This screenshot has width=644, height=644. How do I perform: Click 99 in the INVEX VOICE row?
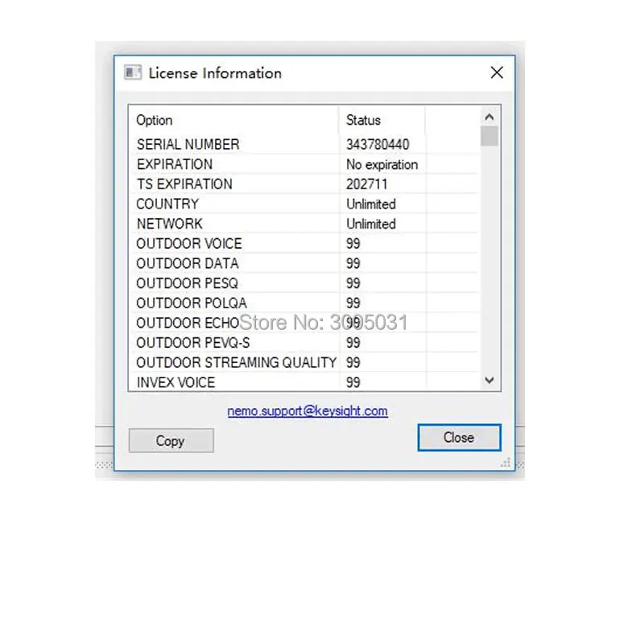pyautogui.click(x=353, y=382)
